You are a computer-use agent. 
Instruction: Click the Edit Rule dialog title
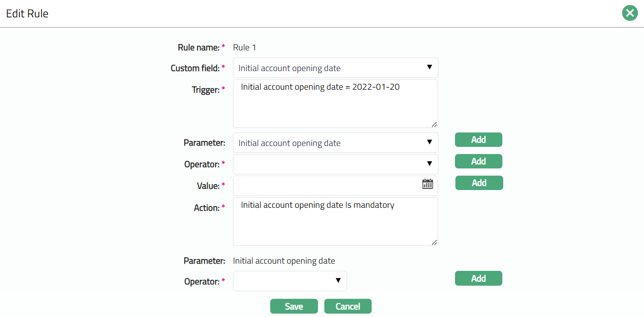point(27,14)
